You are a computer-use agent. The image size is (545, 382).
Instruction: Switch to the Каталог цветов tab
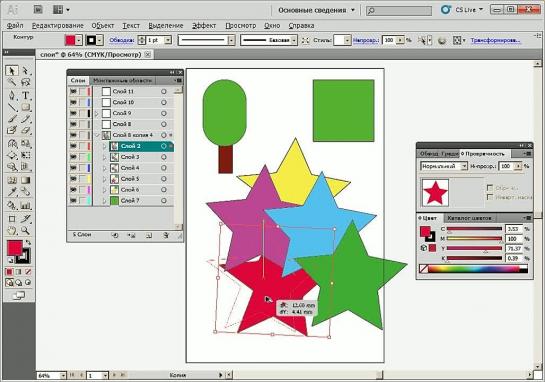click(469, 218)
